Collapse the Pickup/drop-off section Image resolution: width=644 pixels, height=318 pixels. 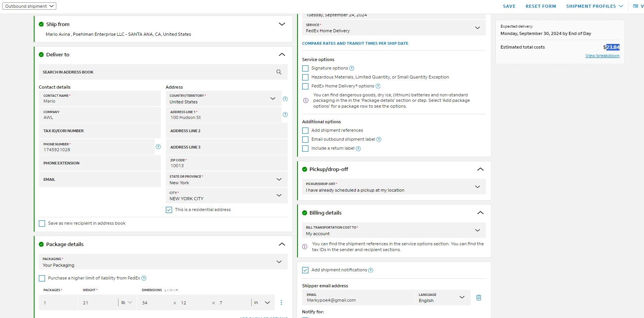coord(480,169)
